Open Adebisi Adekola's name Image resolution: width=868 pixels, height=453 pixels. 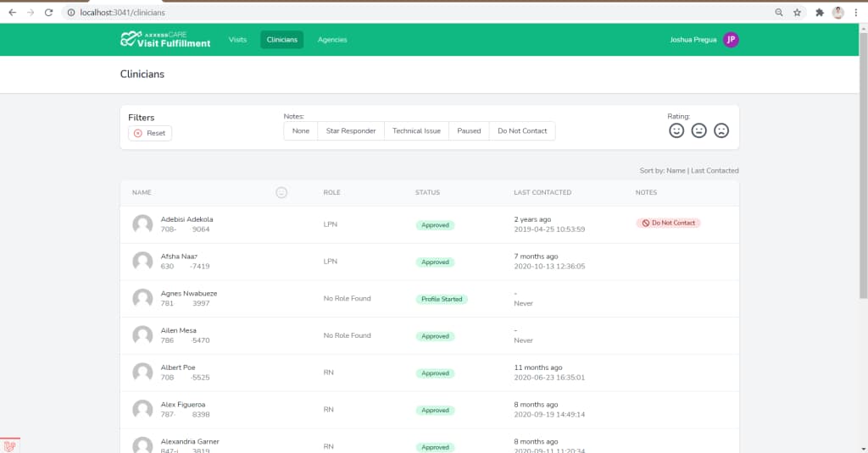186,219
